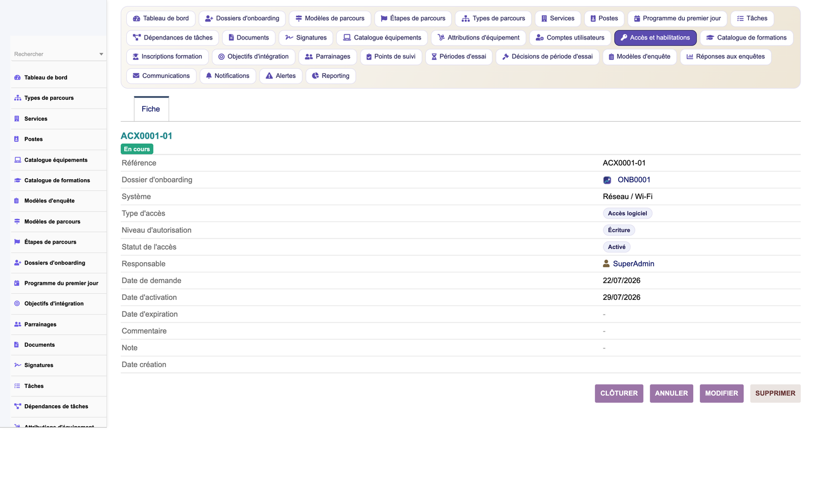Go to Décisions de période d'essai
Viewport: 815px width, 504px height.
[548, 57]
